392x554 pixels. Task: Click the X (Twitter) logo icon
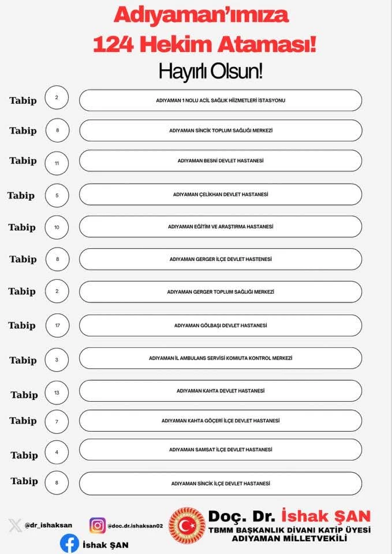tap(16, 525)
